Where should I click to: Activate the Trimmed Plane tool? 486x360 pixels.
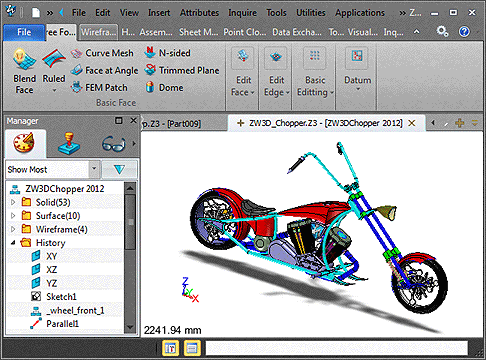182,70
